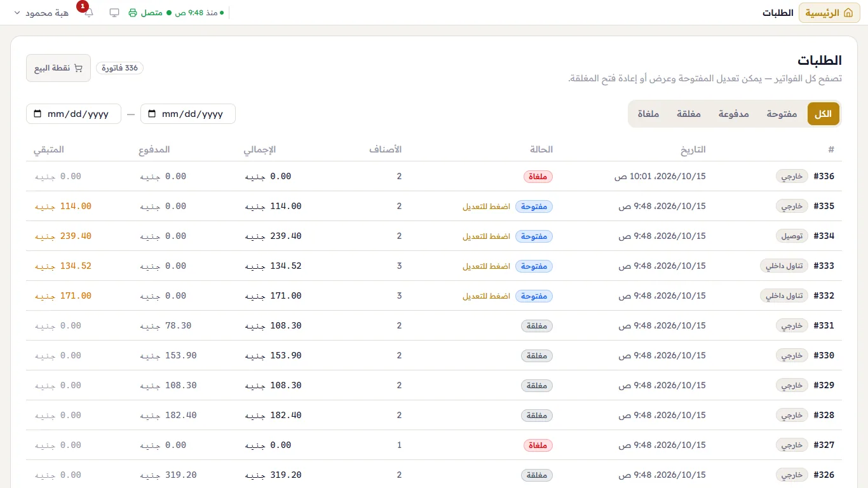The height and width of the screenshot is (488, 868).
Task: Focus the start date input field
Action: point(188,114)
